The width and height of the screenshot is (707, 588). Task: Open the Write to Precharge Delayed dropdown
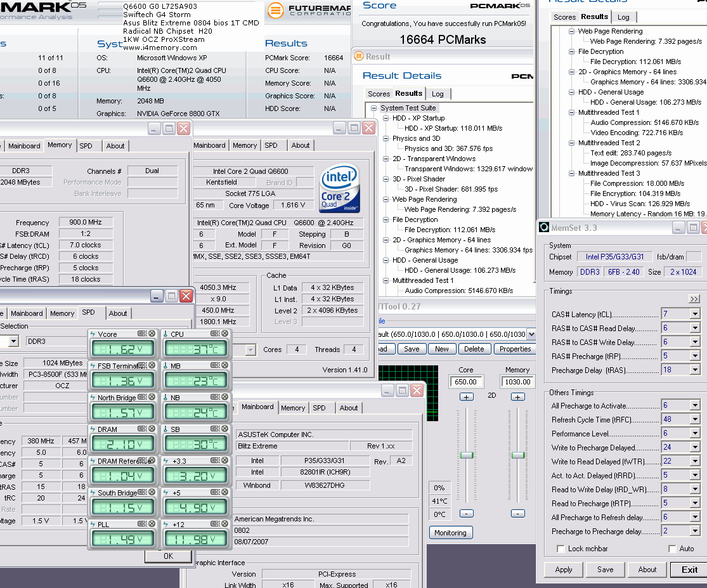click(x=695, y=447)
